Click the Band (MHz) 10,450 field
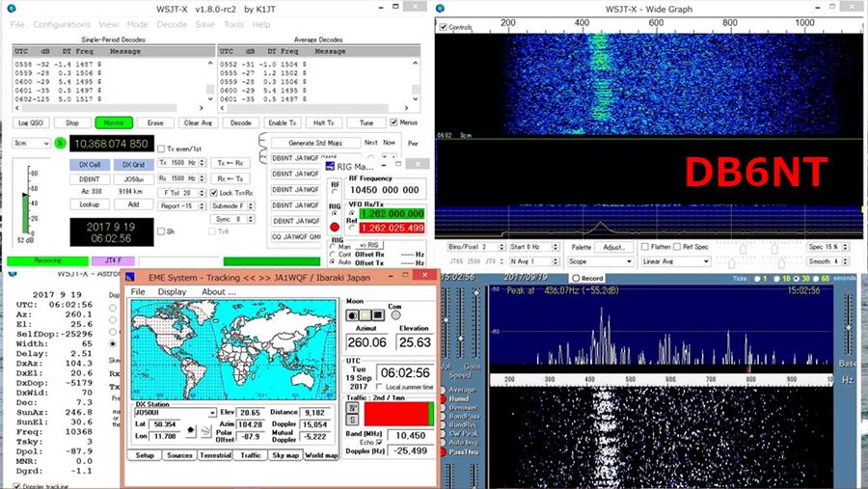 (x=411, y=435)
